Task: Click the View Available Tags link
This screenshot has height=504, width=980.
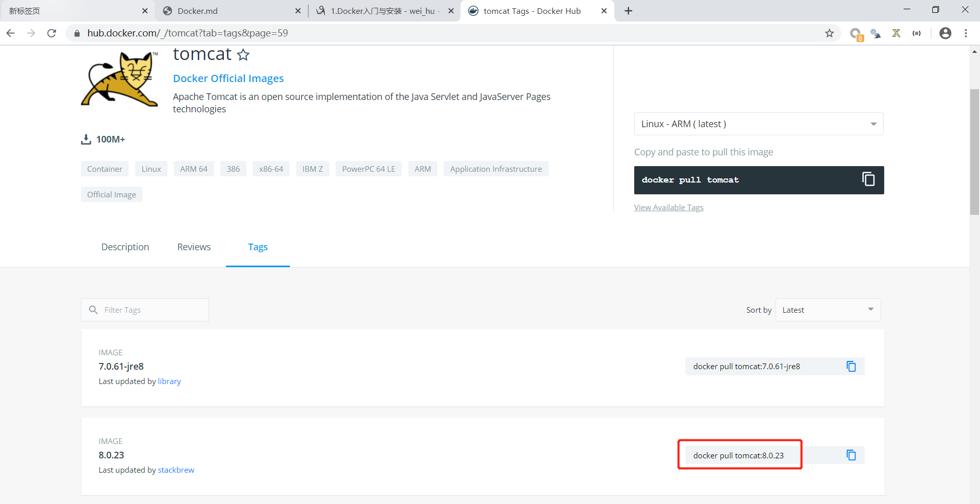Action: [669, 207]
